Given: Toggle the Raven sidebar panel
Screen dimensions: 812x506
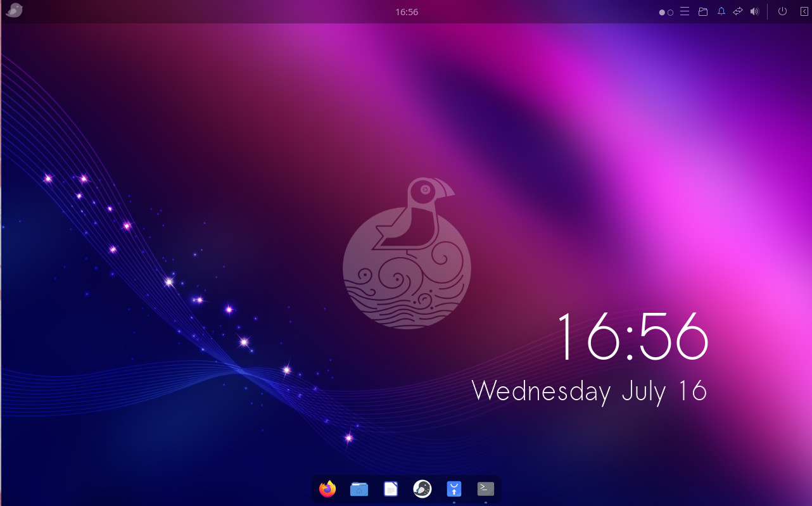Looking at the screenshot, I should (x=804, y=11).
